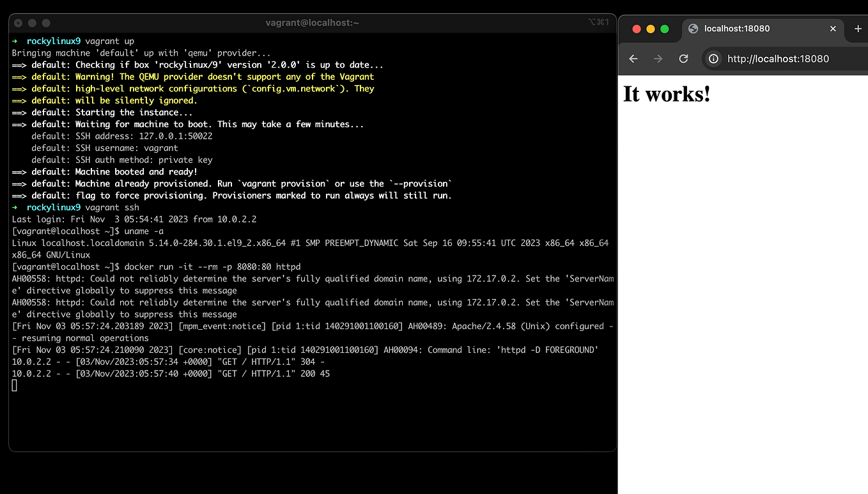Open a new browser tab with the plus icon
868x494 pixels.
tap(857, 28)
